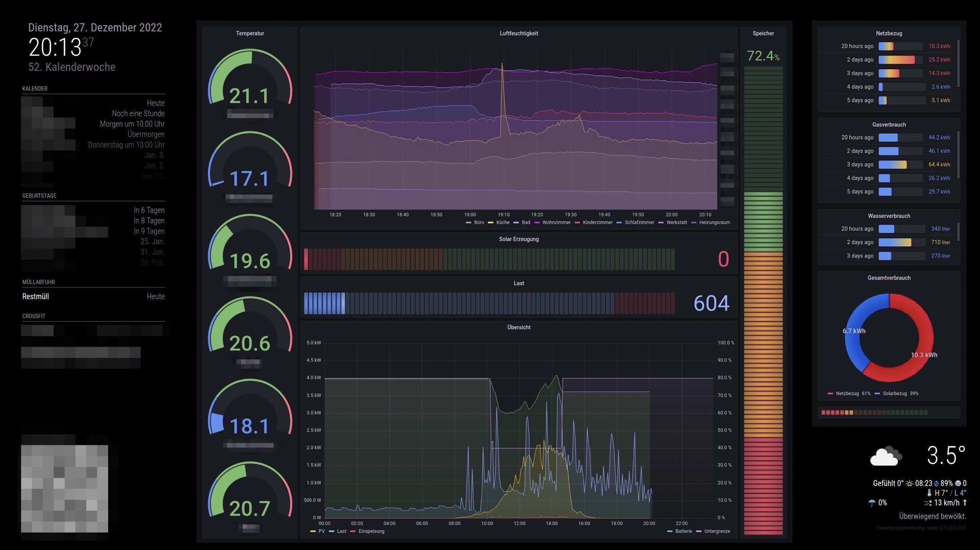Click the wind speed icon
Viewport: 980px width, 550px height.
928,503
